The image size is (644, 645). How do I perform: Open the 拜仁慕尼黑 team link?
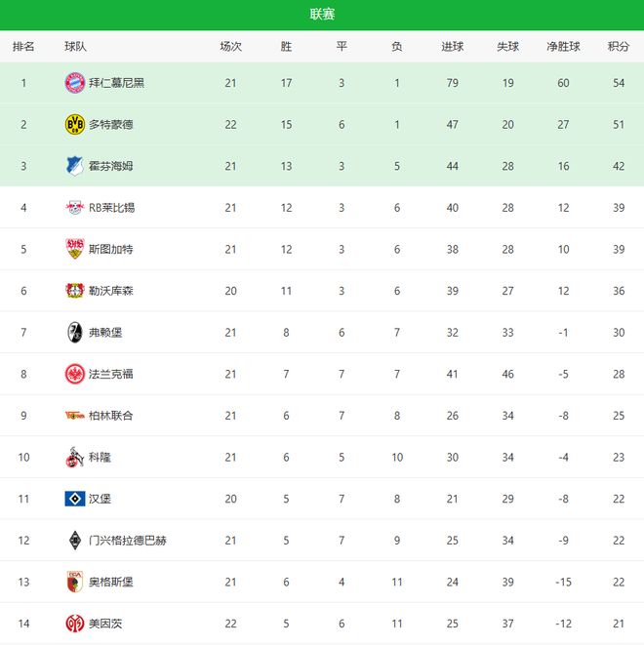(x=116, y=83)
